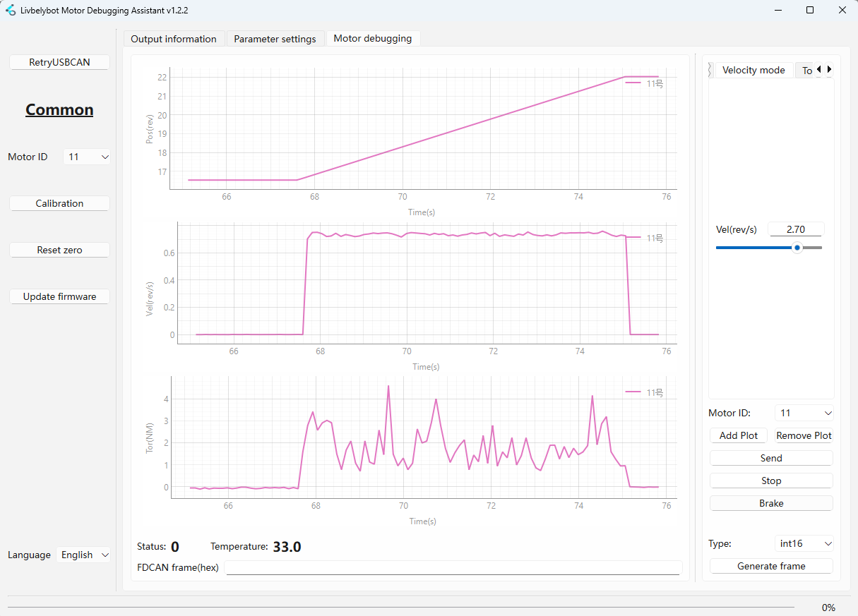Open the Type int16 dropdown
Viewport: 858px width, 616px height.
(804, 543)
